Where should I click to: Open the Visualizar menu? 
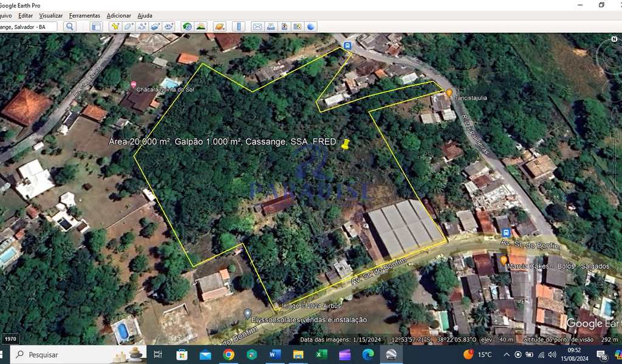[x=51, y=15]
